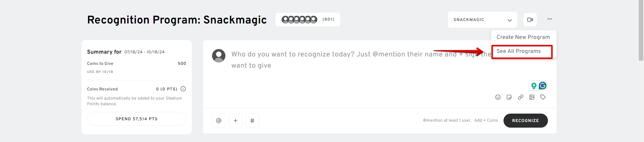Insert an emoji with the smiley icon
Screen dimensions: 644x142
498,97
